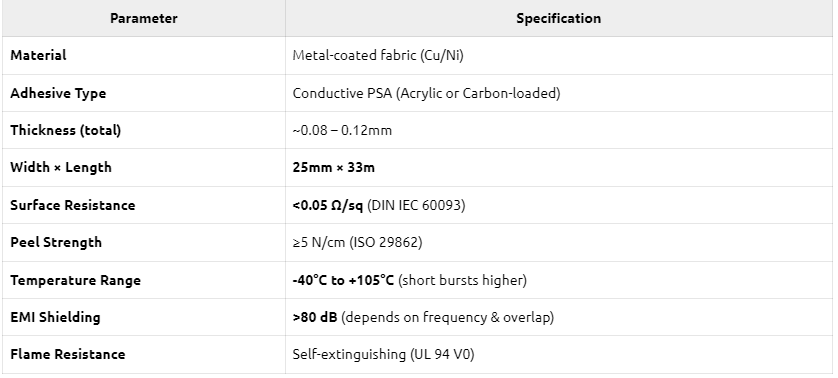Select the Flame Resistance label
Screen dimensions: 838x378
(67, 354)
